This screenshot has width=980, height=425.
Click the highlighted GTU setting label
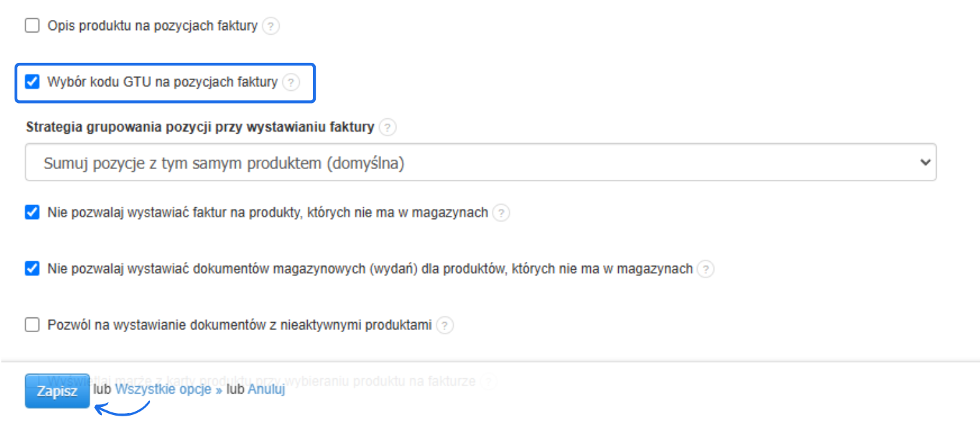click(160, 83)
